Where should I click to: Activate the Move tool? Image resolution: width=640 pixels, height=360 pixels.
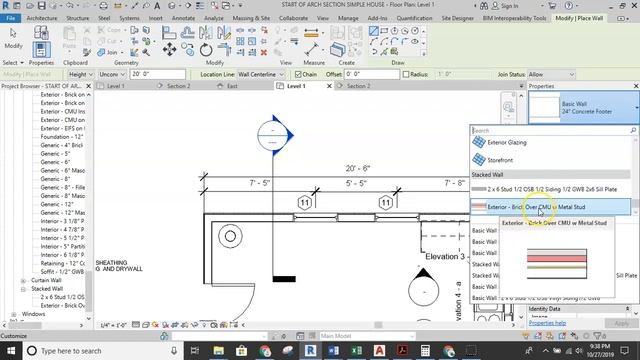coord(169,50)
